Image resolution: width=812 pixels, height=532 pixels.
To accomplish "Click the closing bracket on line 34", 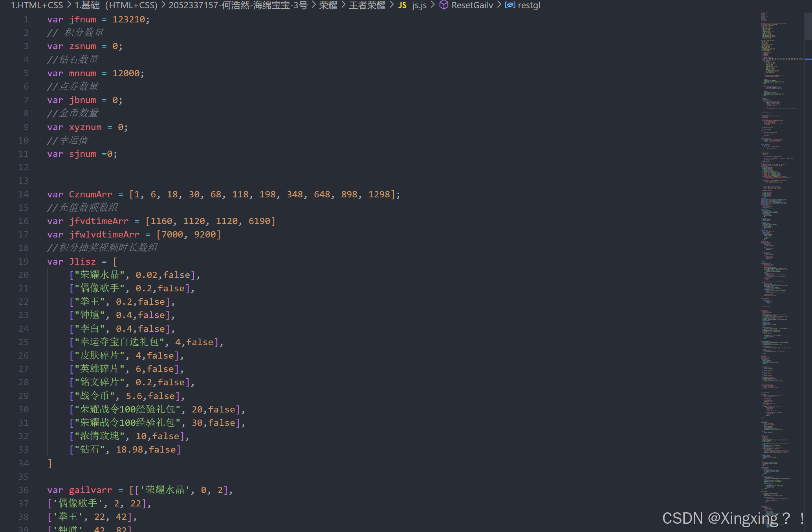I will point(50,463).
